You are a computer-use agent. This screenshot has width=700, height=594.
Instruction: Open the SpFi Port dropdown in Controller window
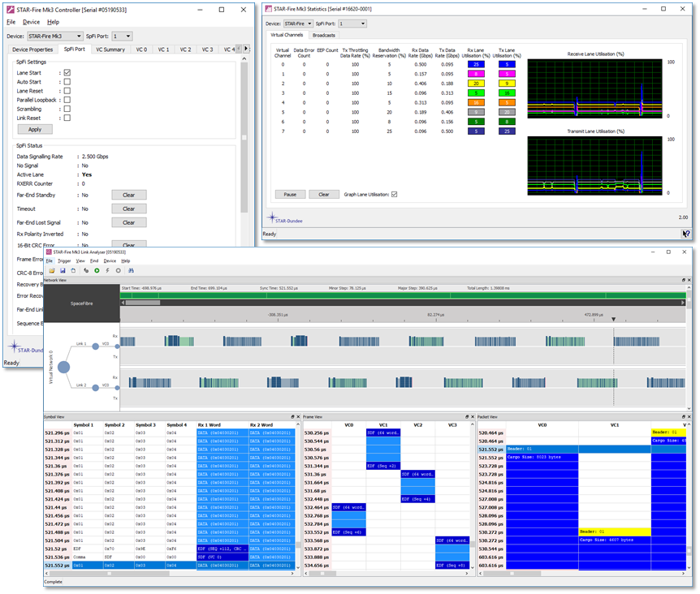122,37
